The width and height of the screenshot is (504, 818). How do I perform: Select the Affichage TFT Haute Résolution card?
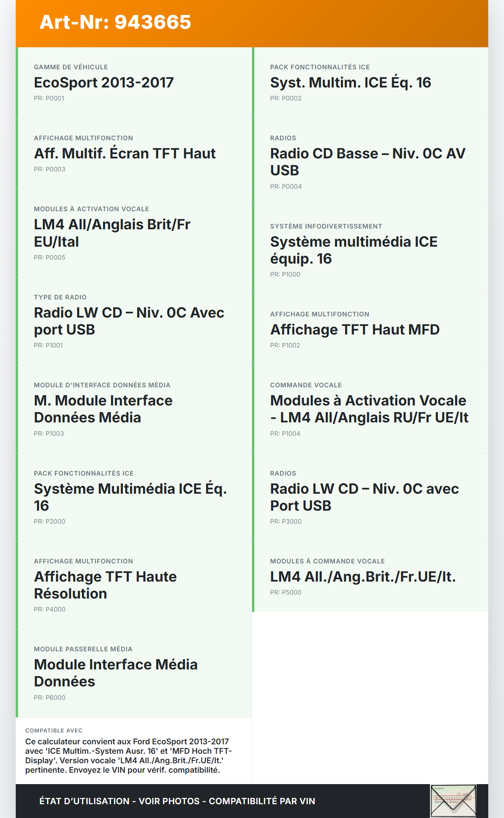point(135,585)
